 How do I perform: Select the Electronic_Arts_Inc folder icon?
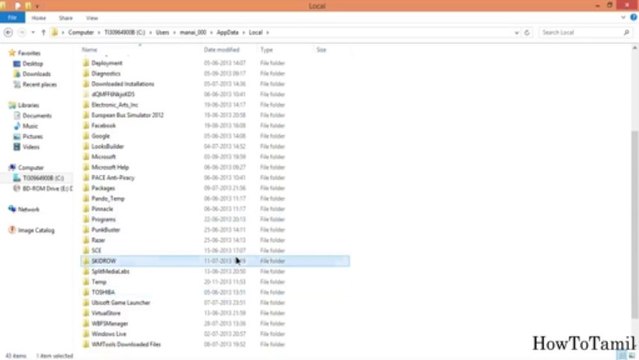[x=86, y=105]
